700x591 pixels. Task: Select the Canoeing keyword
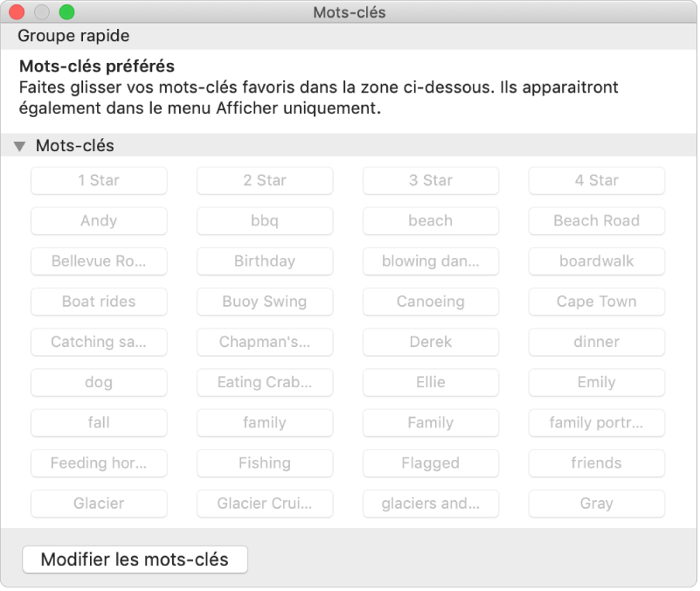click(430, 302)
